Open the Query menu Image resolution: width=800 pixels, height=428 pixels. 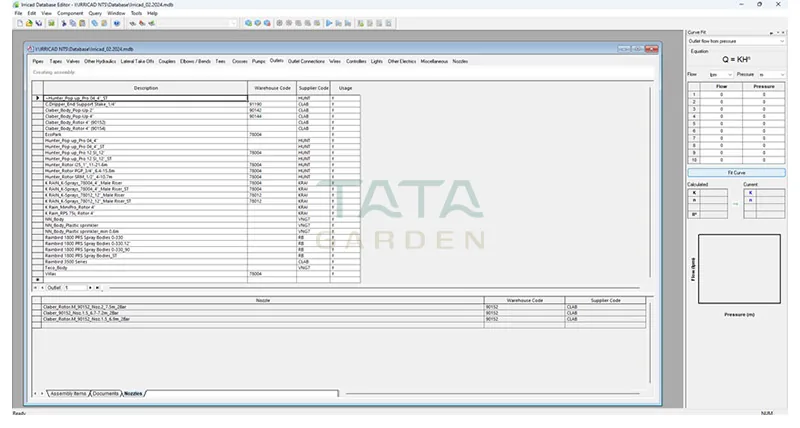[95, 13]
